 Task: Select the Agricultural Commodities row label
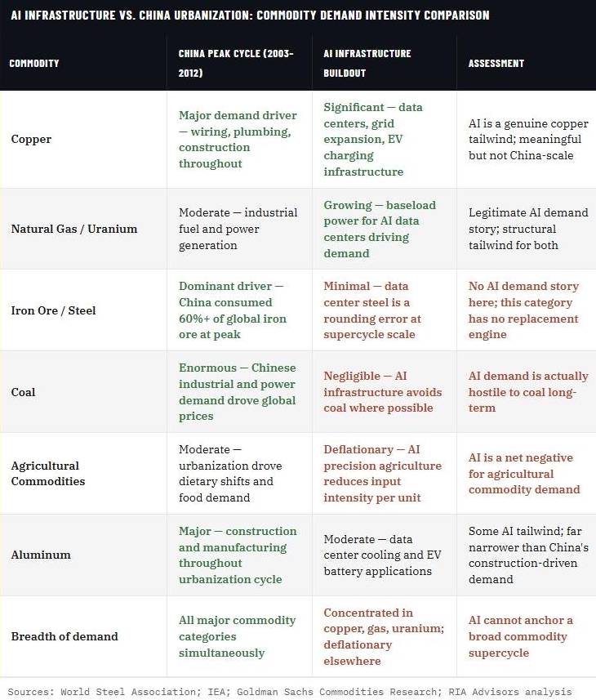(48, 474)
